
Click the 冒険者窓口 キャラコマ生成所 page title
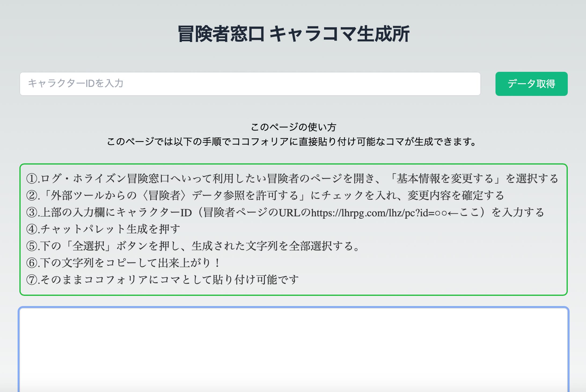(x=293, y=34)
